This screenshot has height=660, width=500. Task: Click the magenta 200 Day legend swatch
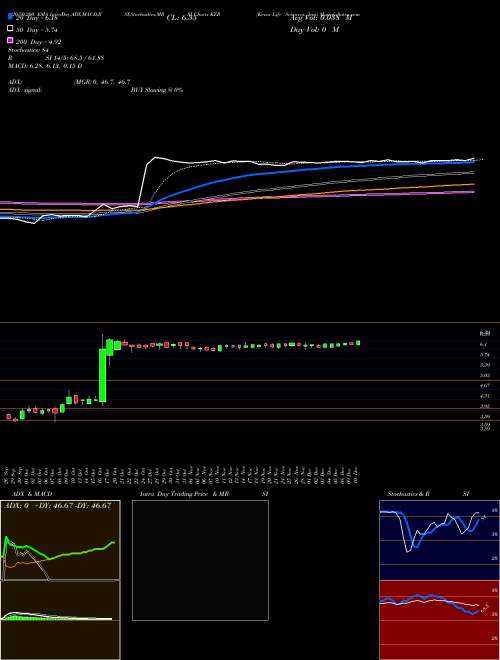[x=10, y=40]
